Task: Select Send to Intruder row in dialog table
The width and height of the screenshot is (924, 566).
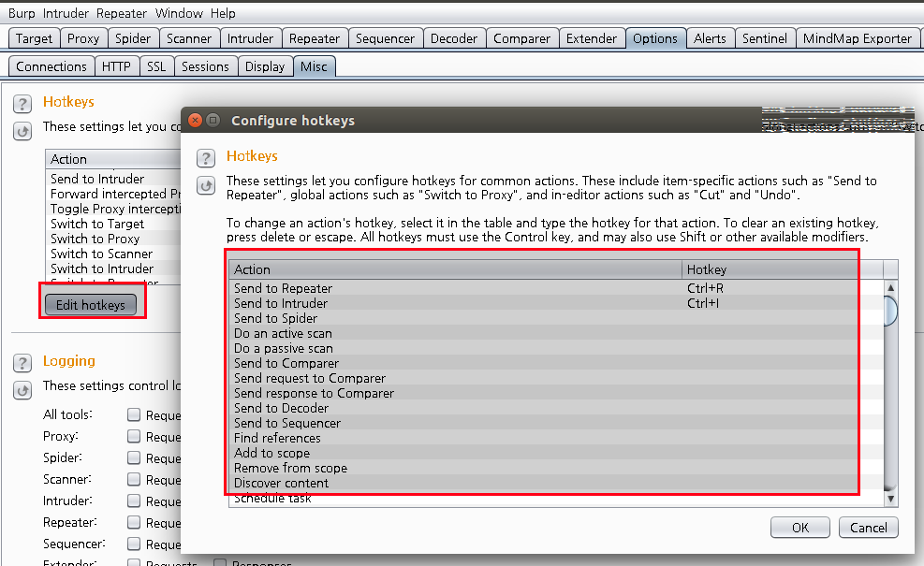Action: click(x=556, y=303)
